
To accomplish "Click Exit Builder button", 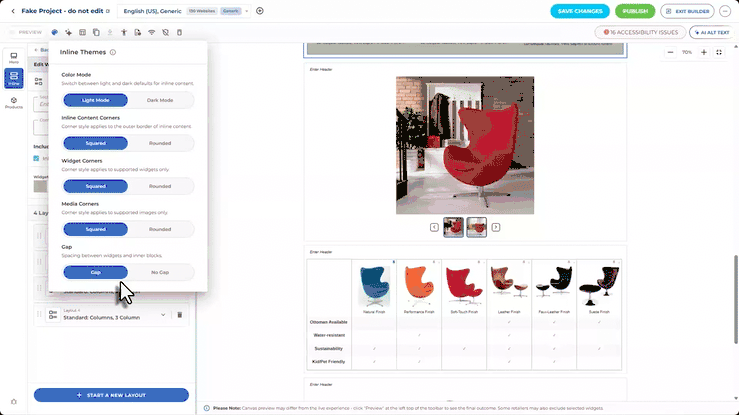I will tap(687, 11).
